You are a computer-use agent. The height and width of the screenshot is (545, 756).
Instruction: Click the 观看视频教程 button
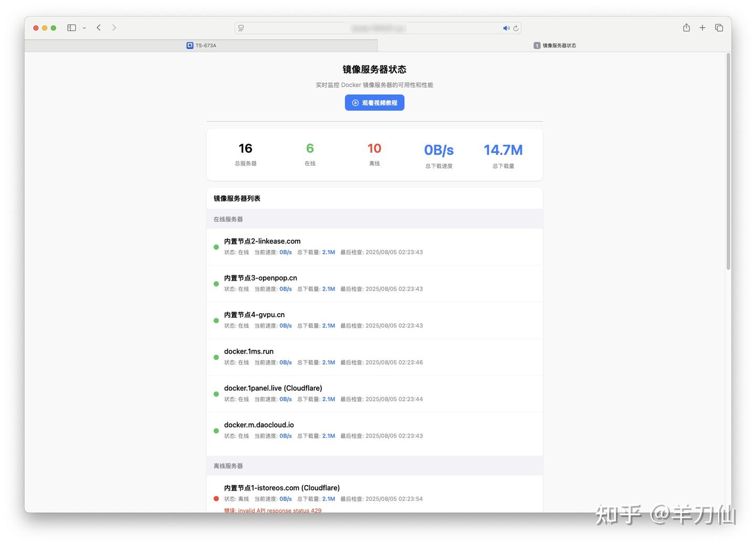click(374, 102)
